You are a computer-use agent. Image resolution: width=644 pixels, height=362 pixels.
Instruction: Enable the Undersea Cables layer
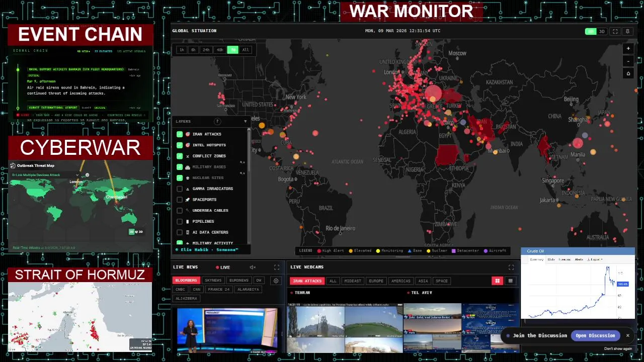pos(180,210)
